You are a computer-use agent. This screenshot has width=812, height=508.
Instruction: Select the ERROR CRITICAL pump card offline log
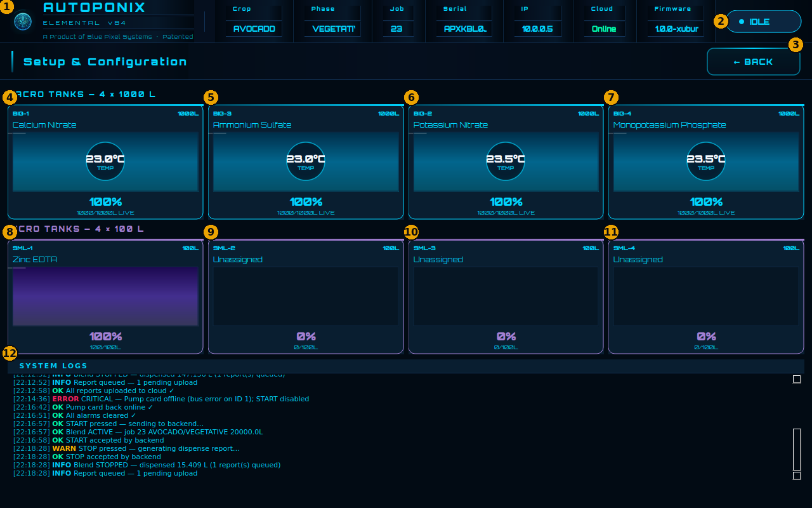pos(161,399)
